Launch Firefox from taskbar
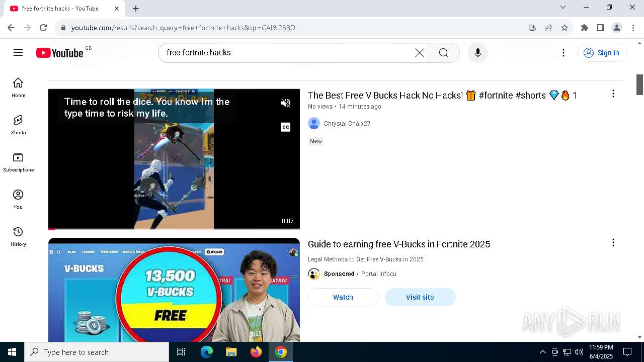This screenshot has height=362, width=644. pos(256,352)
